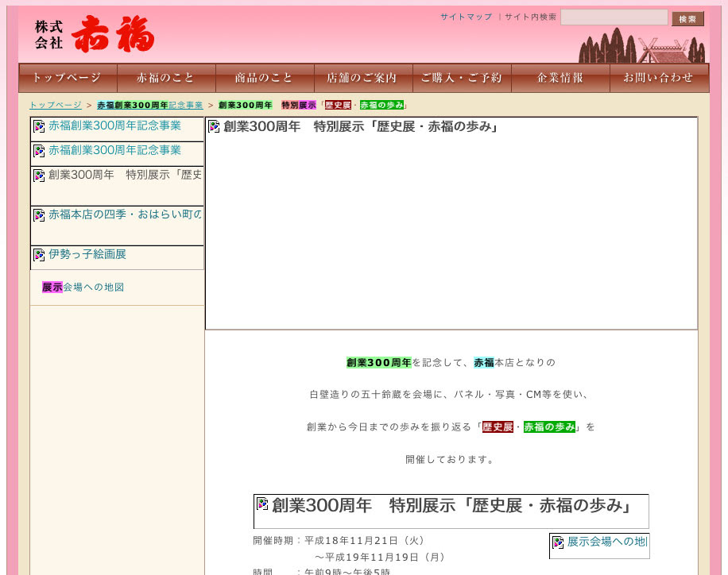Open sidebar 伊勢っ子絵画展 link
This screenshot has width=728, height=575.
click(x=117, y=257)
